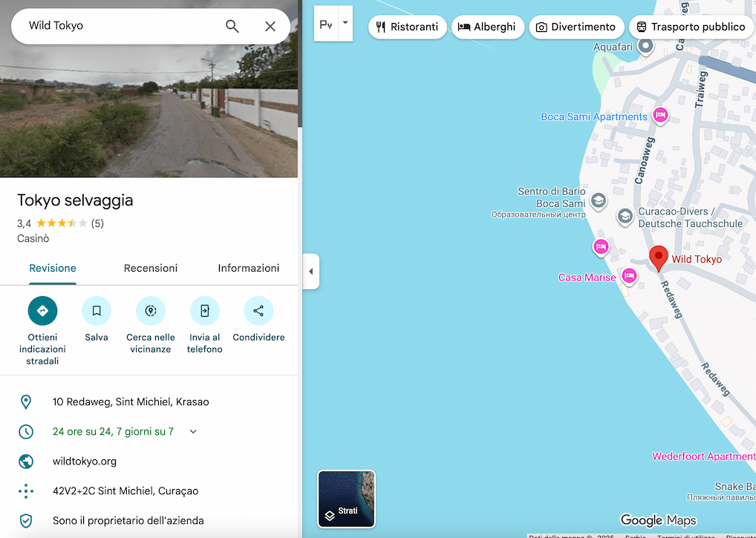This screenshot has width=756, height=538.
Task: Filter map by Divertimento
Action: click(576, 27)
